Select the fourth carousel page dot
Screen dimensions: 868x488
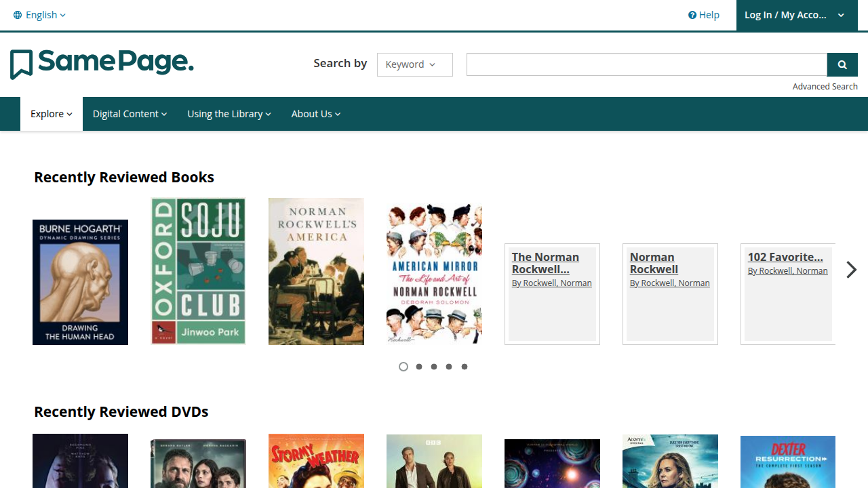[x=449, y=367]
